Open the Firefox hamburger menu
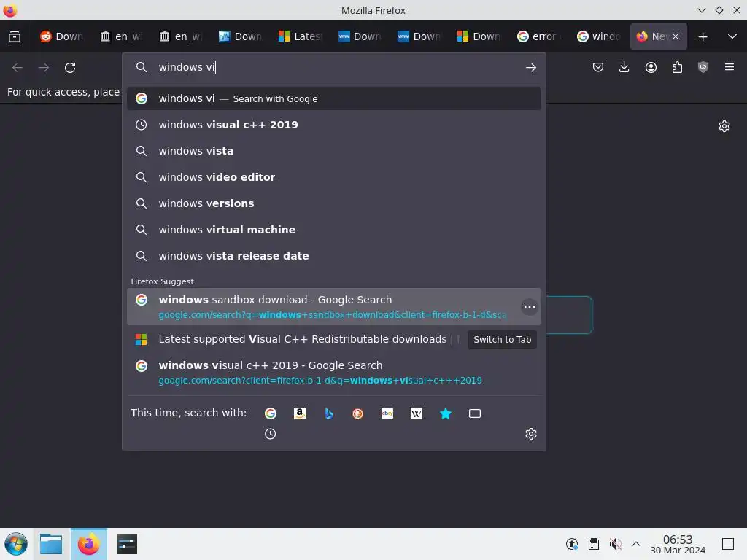Viewport: 747px width, 560px height. pyautogui.click(x=729, y=67)
